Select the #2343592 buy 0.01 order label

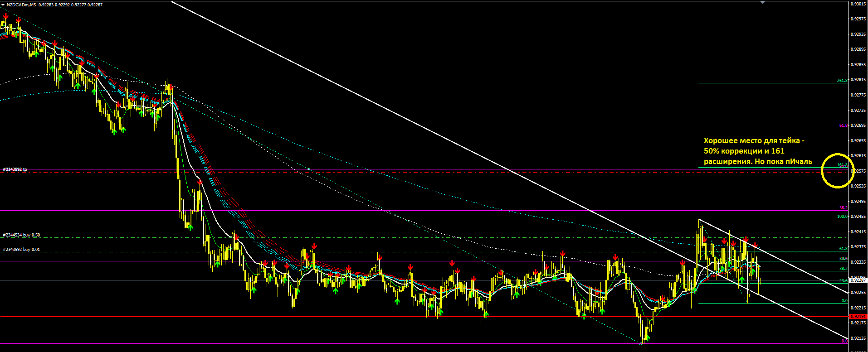coord(21,250)
